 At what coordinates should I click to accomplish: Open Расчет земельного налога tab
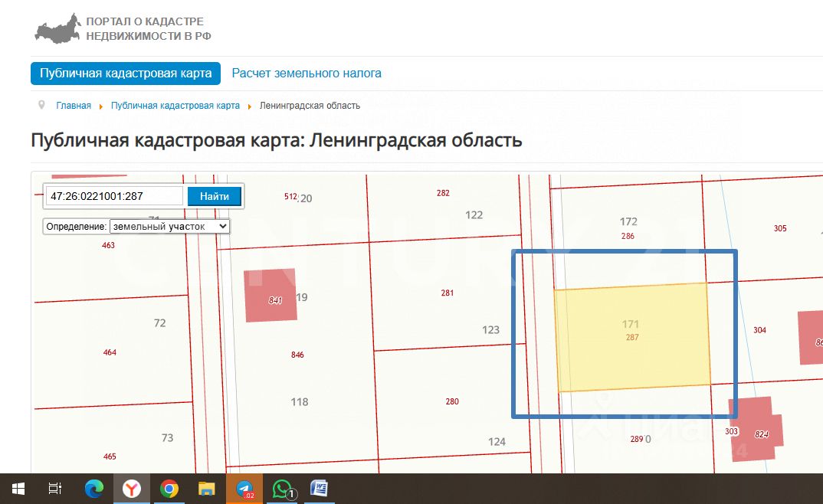click(307, 74)
